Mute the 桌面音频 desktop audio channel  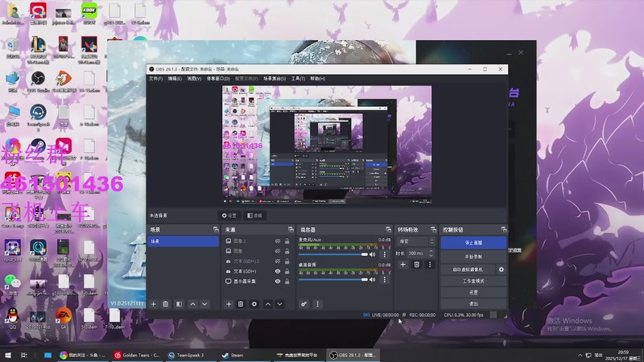point(373,279)
